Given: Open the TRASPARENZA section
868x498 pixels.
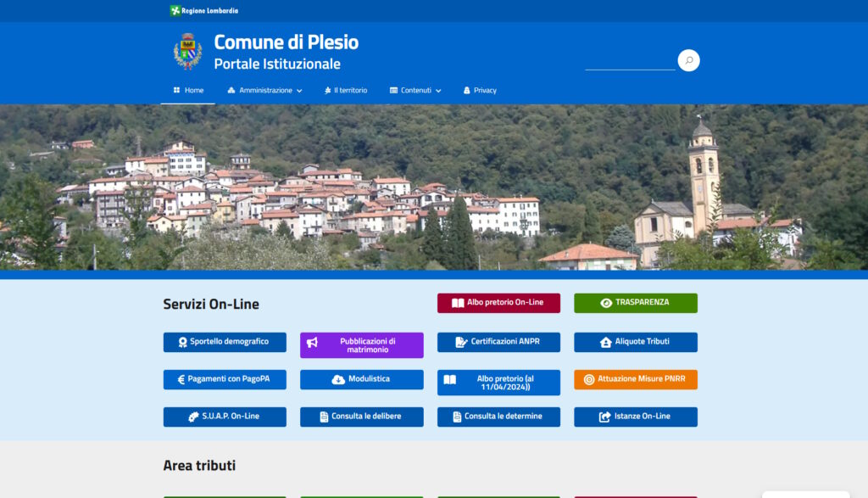Looking at the screenshot, I should click(x=636, y=303).
